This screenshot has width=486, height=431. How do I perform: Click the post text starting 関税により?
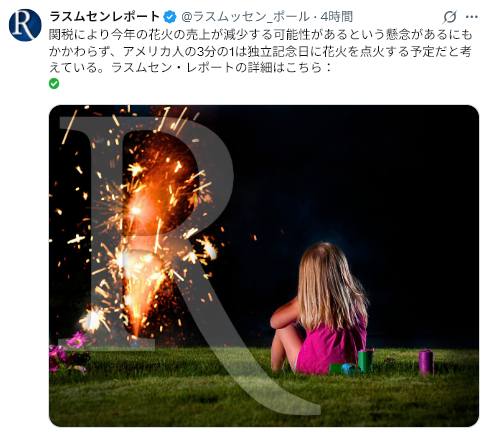[261, 51]
